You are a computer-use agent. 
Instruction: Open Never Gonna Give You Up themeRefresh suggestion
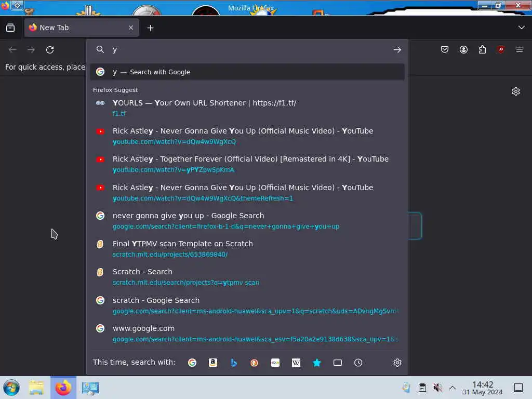point(247,193)
